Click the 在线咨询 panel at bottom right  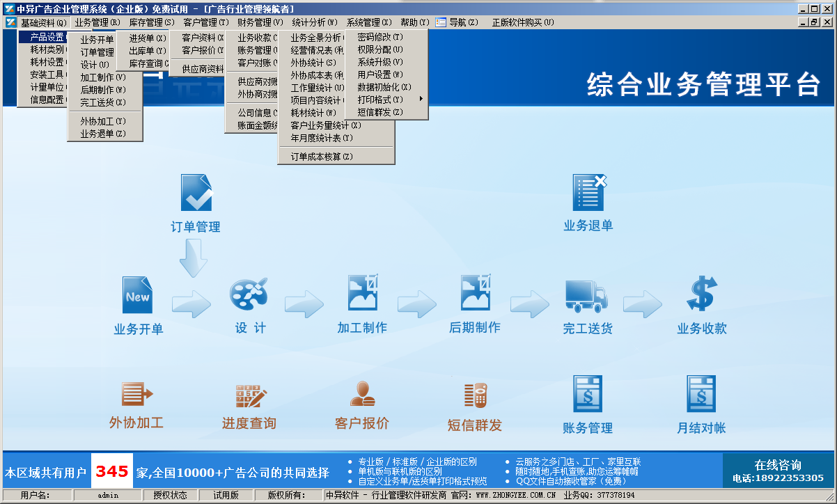780,468
